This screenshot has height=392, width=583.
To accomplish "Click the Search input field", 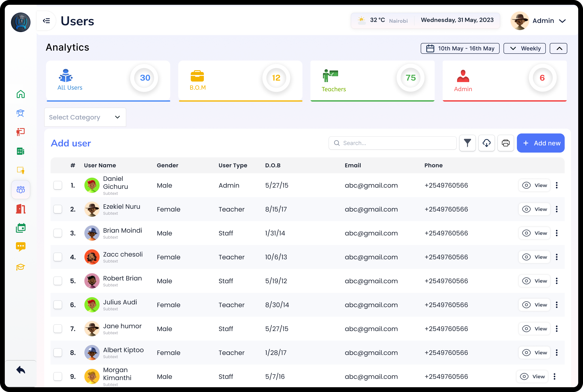I will (x=392, y=143).
